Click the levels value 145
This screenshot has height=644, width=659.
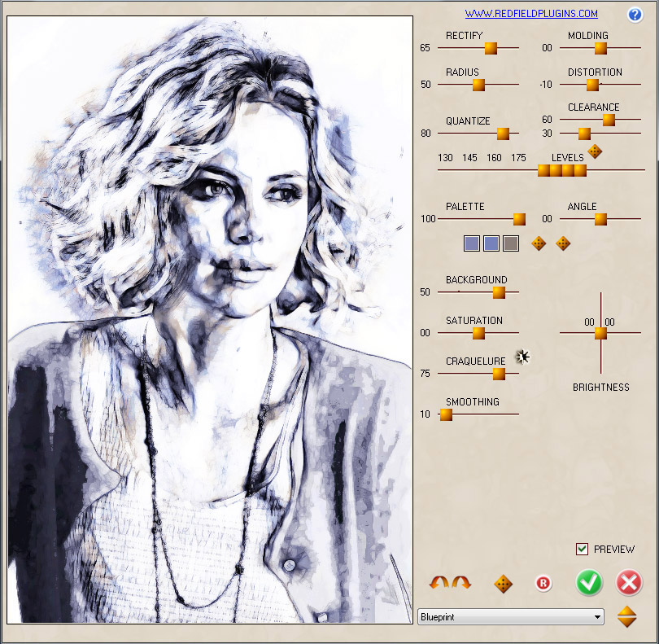pyautogui.click(x=469, y=158)
